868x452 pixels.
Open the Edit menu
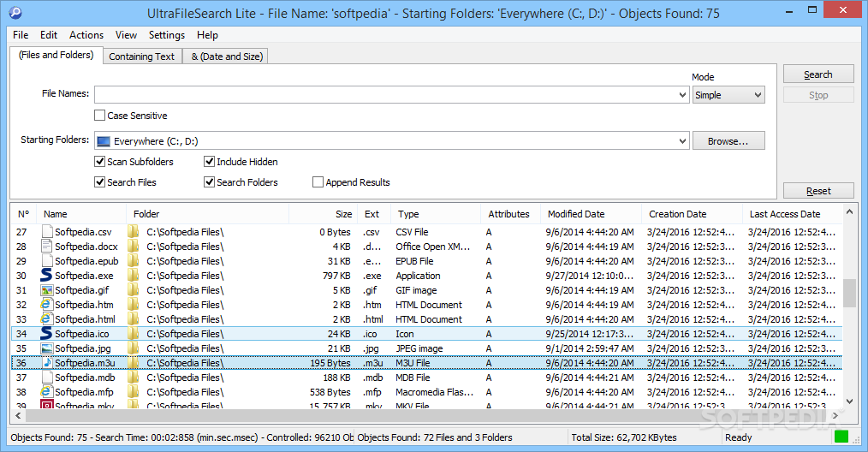pos(49,35)
